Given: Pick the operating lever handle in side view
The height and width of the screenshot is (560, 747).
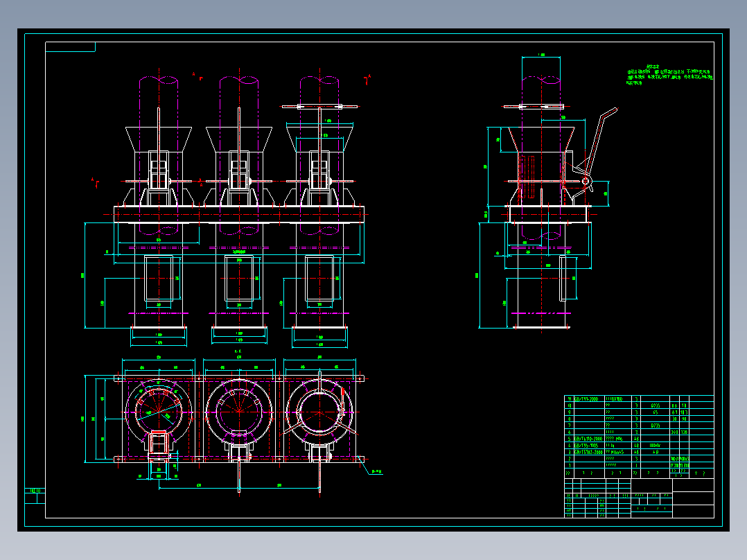Looking at the screenshot, I should coord(600,141).
